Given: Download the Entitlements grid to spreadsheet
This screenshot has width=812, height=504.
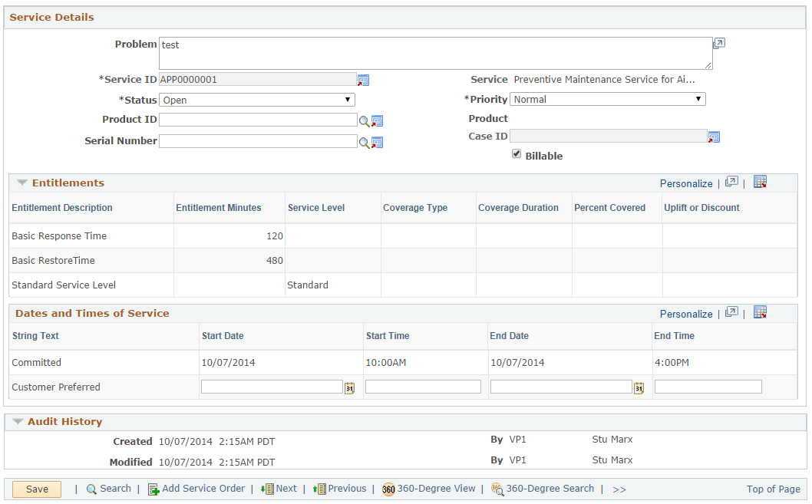Looking at the screenshot, I should click(761, 181).
